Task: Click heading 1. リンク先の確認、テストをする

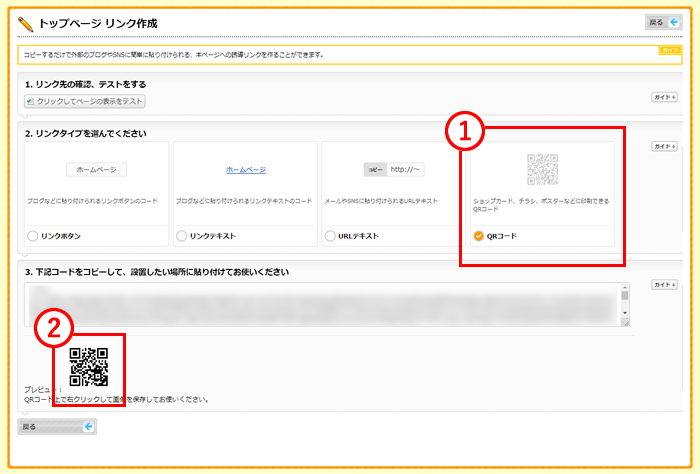Action: [86, 84]
